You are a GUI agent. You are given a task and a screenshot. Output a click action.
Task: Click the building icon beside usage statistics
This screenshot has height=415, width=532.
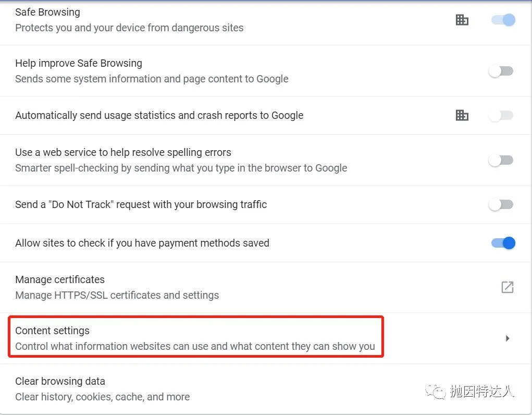pyautogui.click(x=462, y=115)
